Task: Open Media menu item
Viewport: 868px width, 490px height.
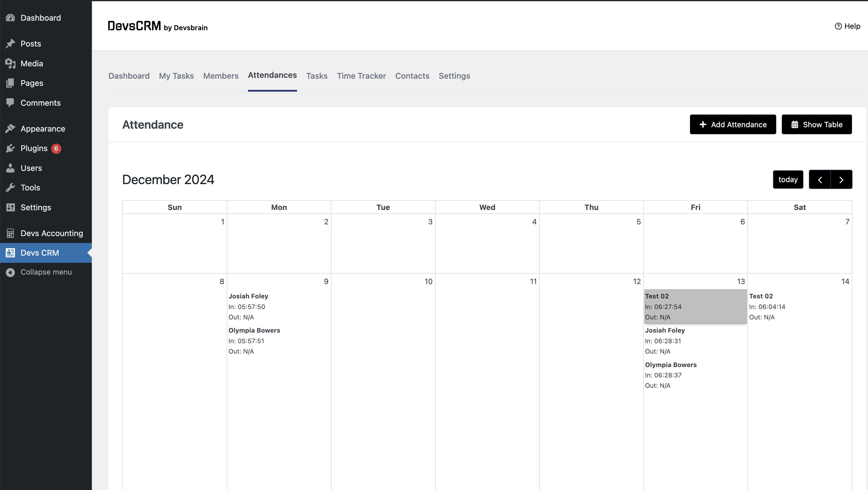Action: [x=46, y=63]
